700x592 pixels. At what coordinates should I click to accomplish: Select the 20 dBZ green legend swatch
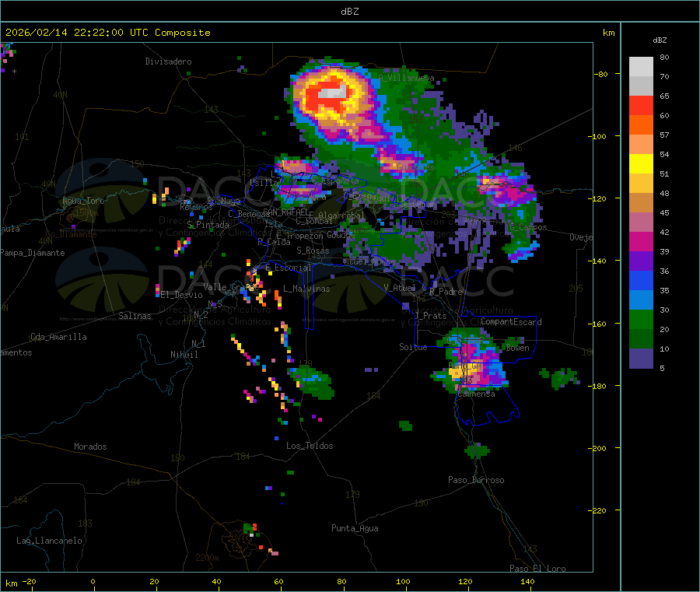pyautogui.click(x=641, y=319)
